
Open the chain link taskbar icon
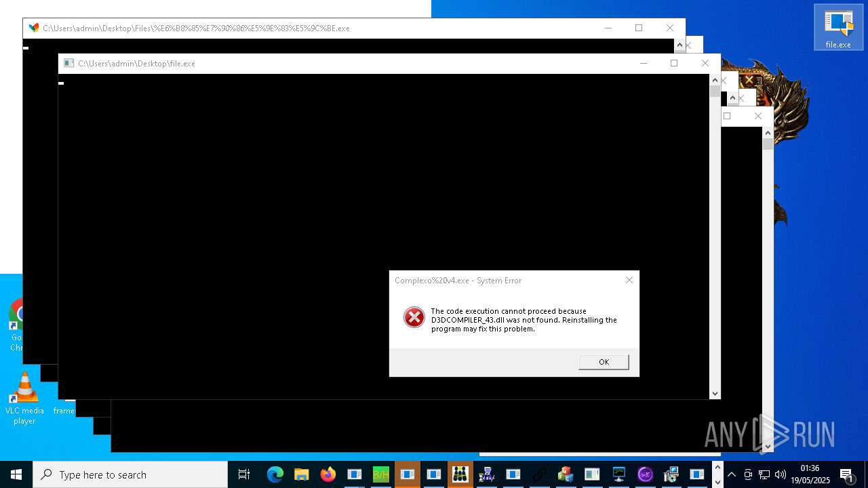pyautogui.click(x=539, y=474)
